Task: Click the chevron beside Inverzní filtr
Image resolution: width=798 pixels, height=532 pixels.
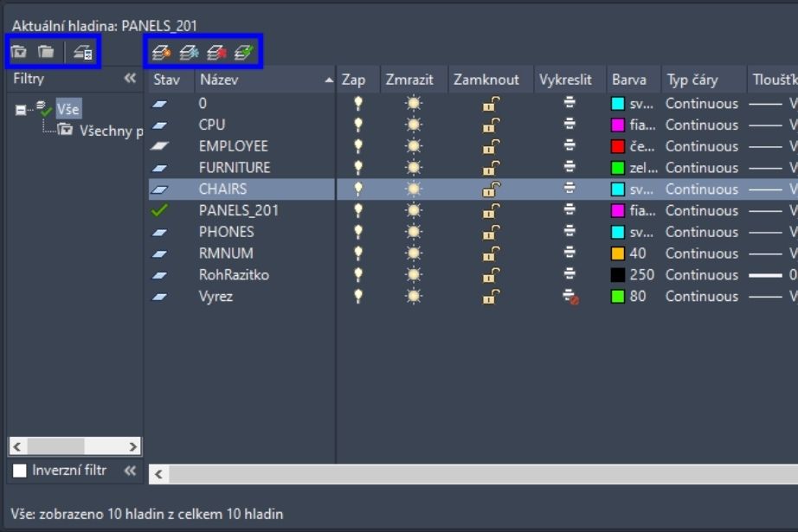Action: (130, 471)
